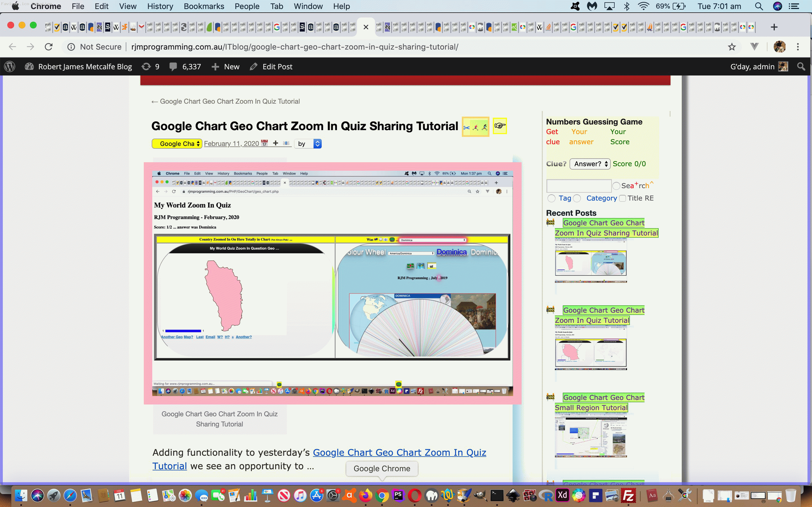Select the Tag radio button
The image size is (812, 507).
coord(551,199)
